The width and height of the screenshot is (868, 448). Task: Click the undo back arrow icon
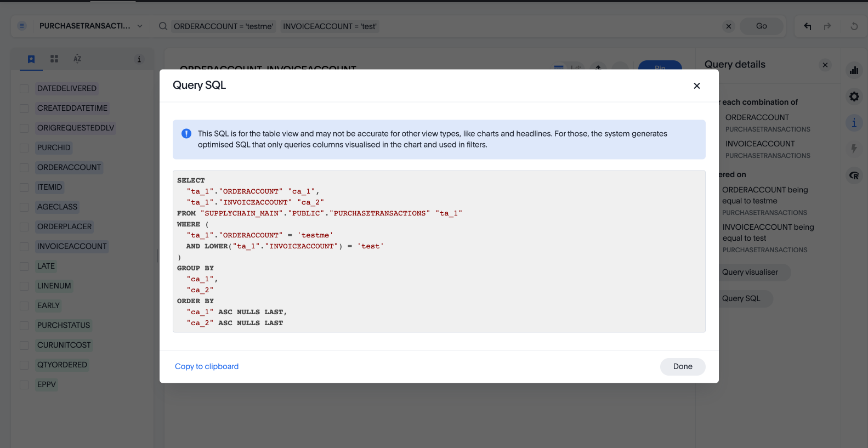click(807, 26)
